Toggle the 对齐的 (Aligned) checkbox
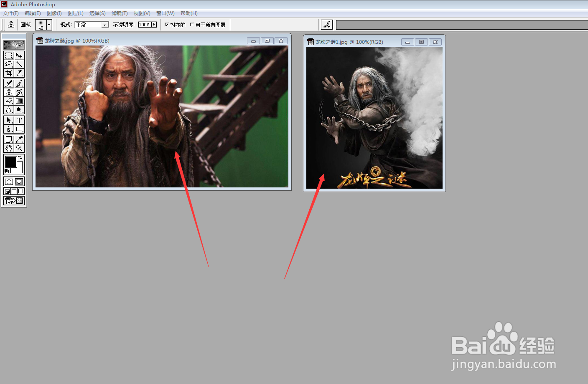 point(167,25)
